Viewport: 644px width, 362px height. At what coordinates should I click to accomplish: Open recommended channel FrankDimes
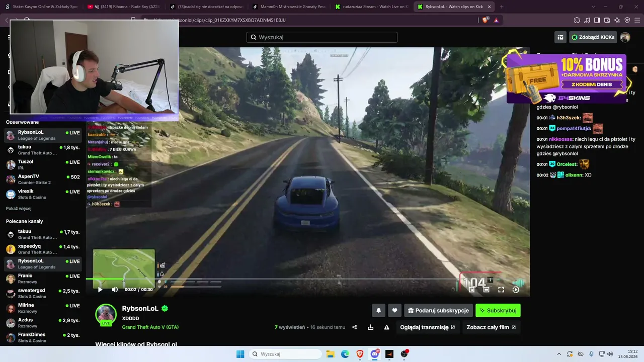(x=43, y=337)
